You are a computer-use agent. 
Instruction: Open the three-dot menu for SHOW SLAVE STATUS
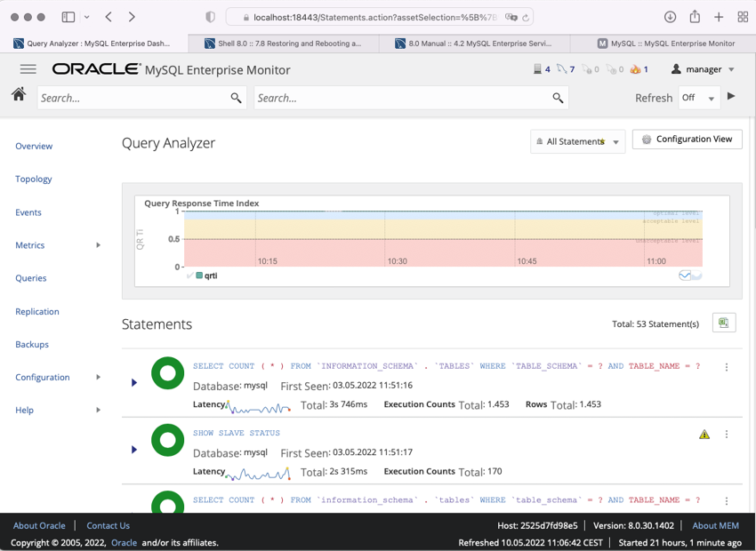(x=727, y=435)
